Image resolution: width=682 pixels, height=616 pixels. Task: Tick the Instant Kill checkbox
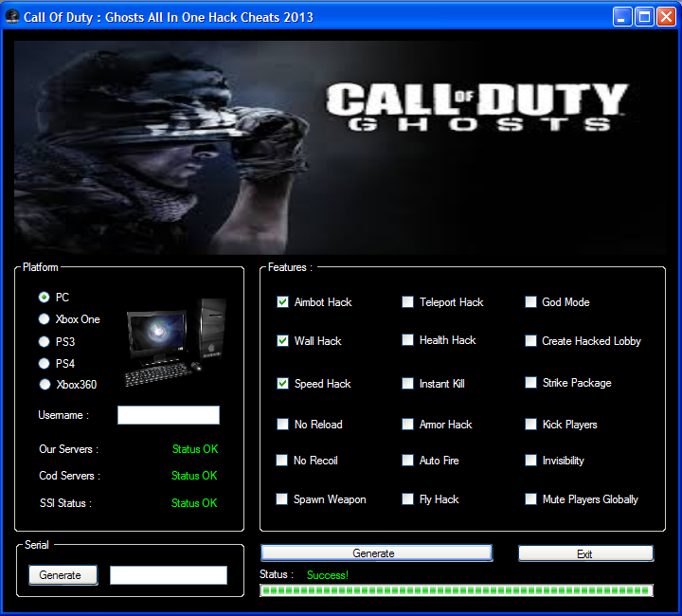(407, 383)
